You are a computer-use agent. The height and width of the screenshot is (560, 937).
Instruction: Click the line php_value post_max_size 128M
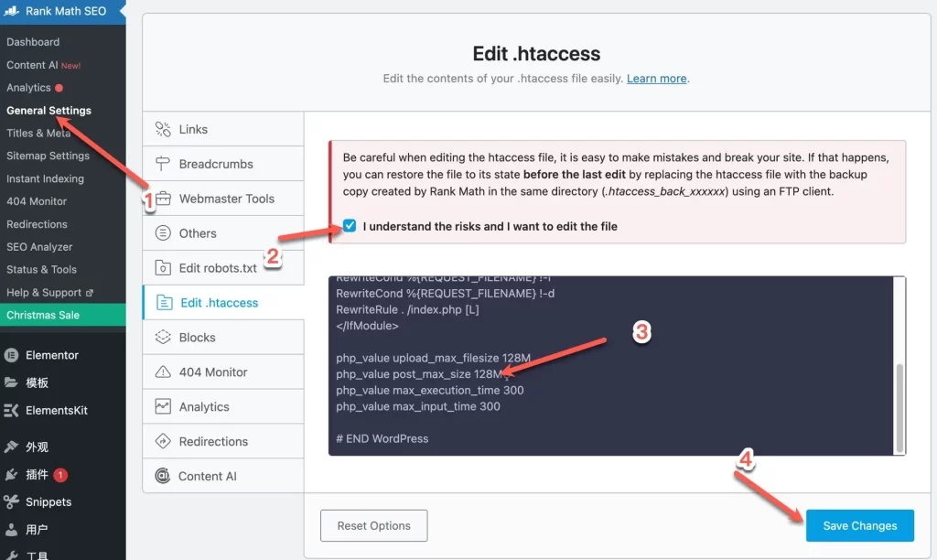(x=419, y=374)
